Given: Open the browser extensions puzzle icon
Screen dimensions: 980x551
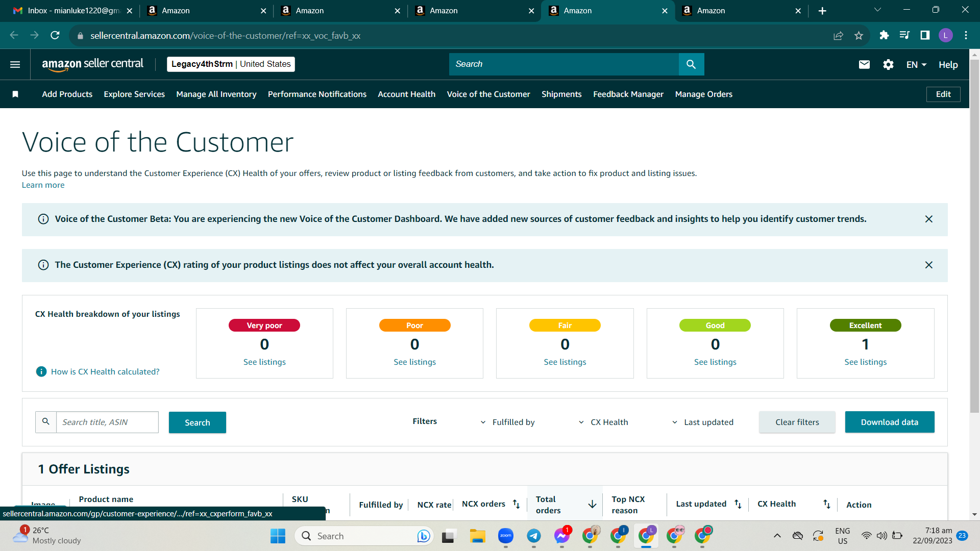Looking at the screenshot, I should pyautogui.click(x=884, y=35).
